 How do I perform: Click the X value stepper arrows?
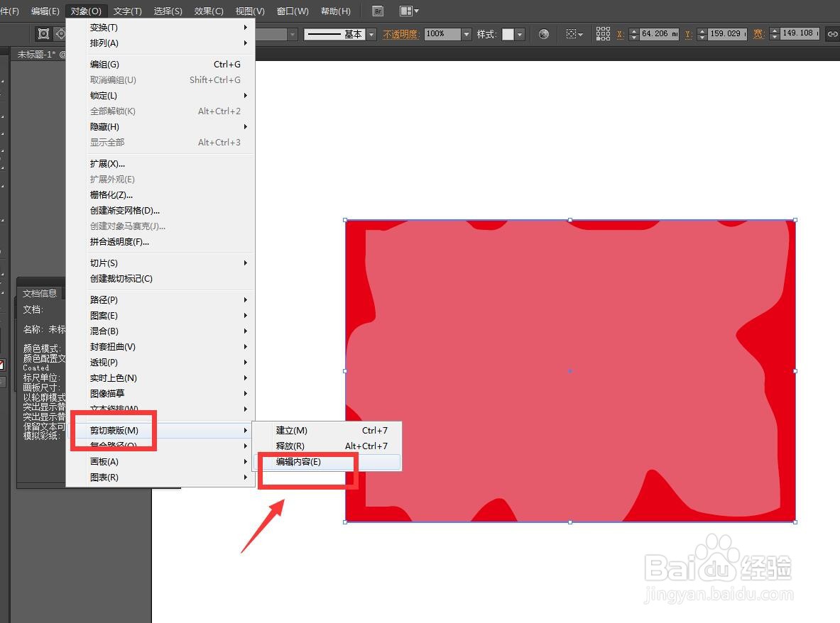point(634,34)
